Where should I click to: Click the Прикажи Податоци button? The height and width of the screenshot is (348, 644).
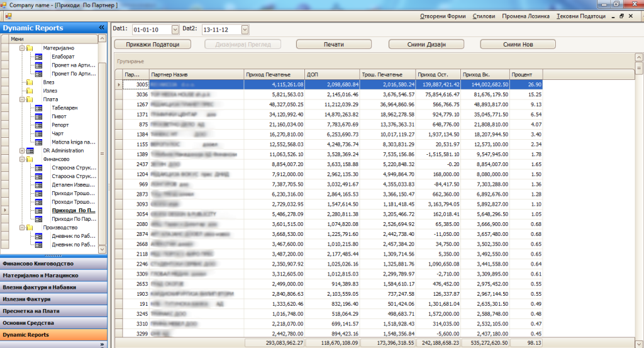(154, 44)
